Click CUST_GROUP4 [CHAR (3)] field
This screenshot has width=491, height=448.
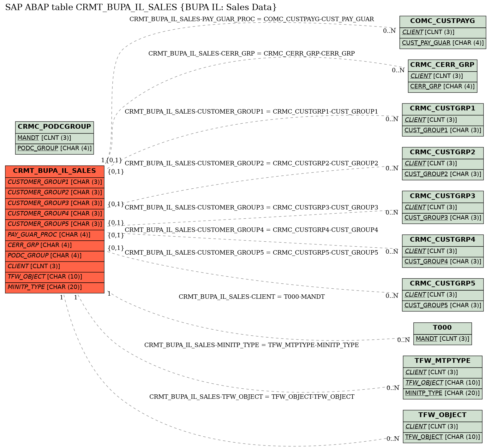click(443, 262)
